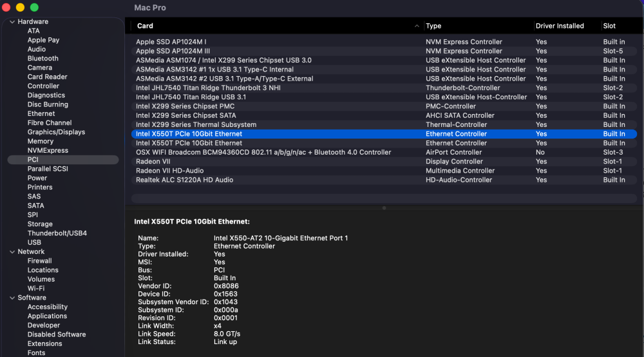Image resolution: width=644 pixels, height=357 pixels.
Task: Open Diagnostics in the sidebar
Action: (46, 95)
